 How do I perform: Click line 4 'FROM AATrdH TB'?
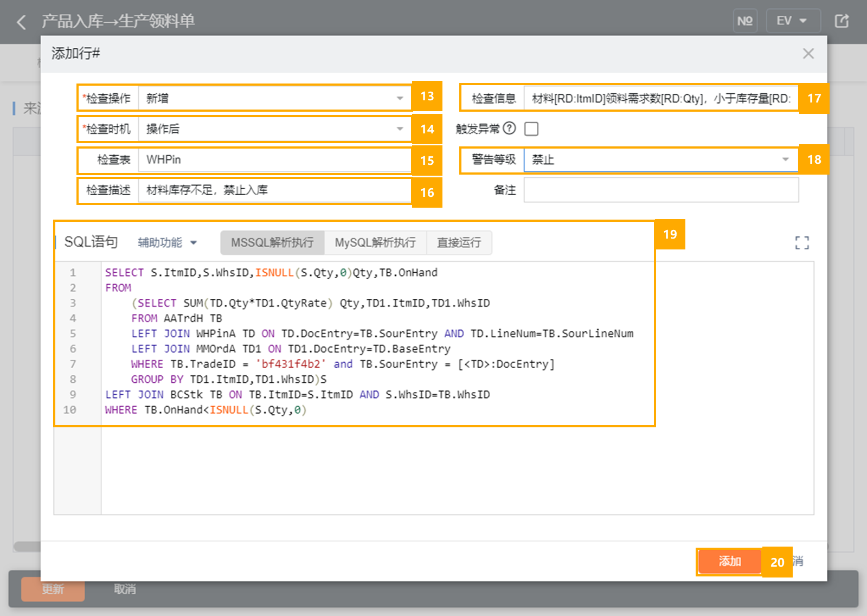click(x=177, y=318)
